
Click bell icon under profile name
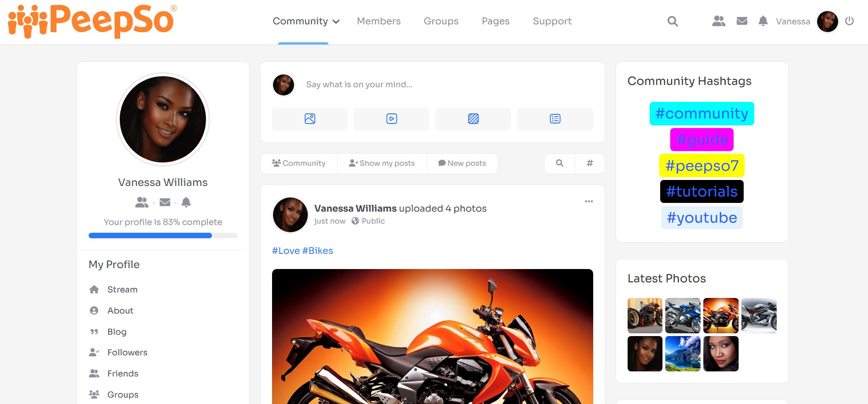click(186, 202)
